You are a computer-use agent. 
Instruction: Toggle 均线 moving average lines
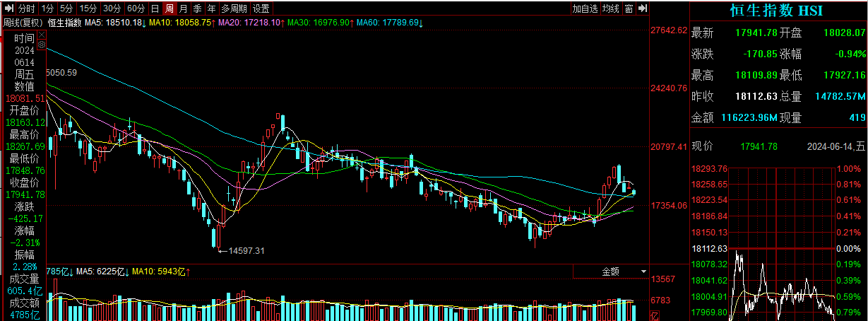610,8
